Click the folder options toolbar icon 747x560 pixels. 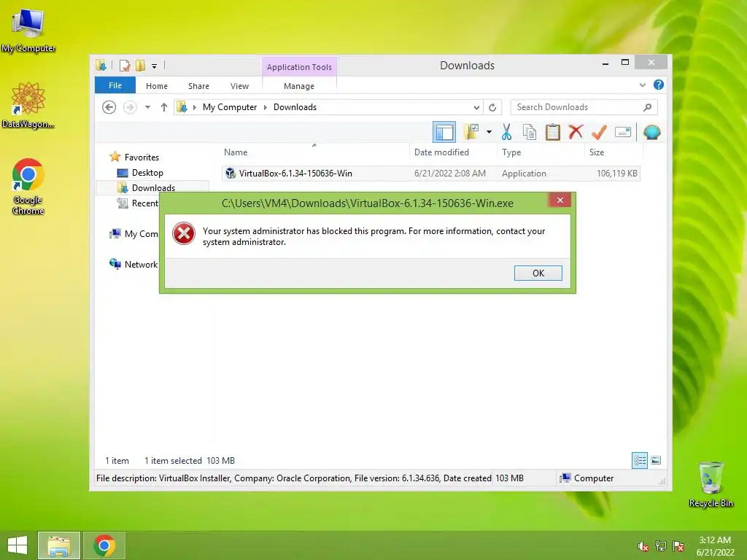pyautogui.click(x=472, y=132)
